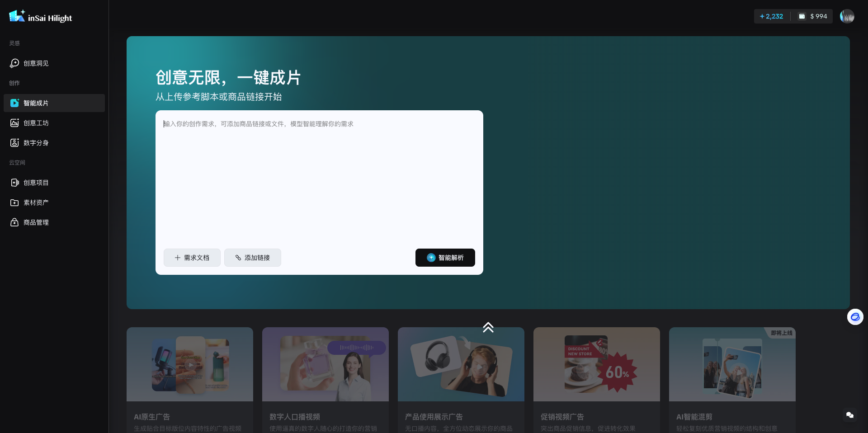Click the +2,232 credits indicator
Image resolution: width=868 pixels, height=433 pixels.
(x=771, y=16)
